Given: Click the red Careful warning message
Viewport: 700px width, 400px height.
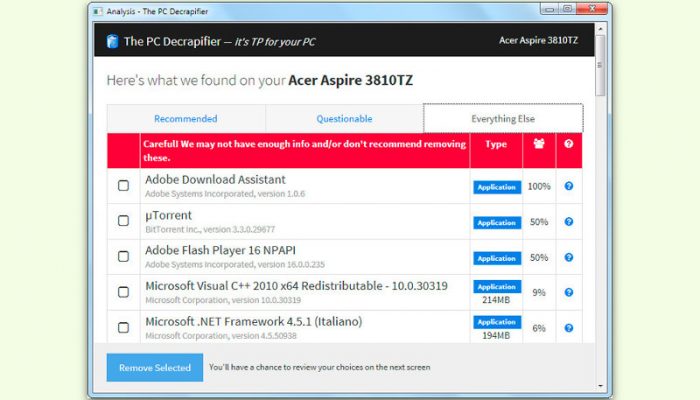Looking at the screenshot, I should coord(304,150).
